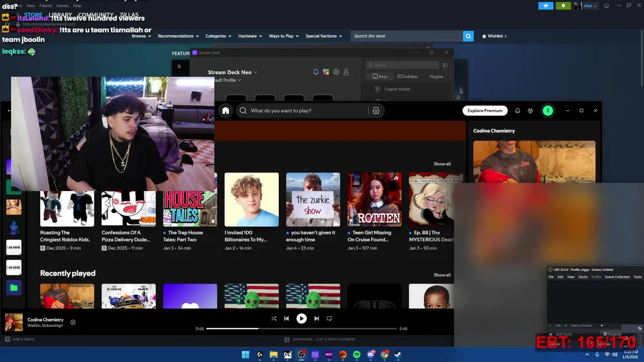
Task: Open Stream Deck from taskbar
Action: coord(315,354)
